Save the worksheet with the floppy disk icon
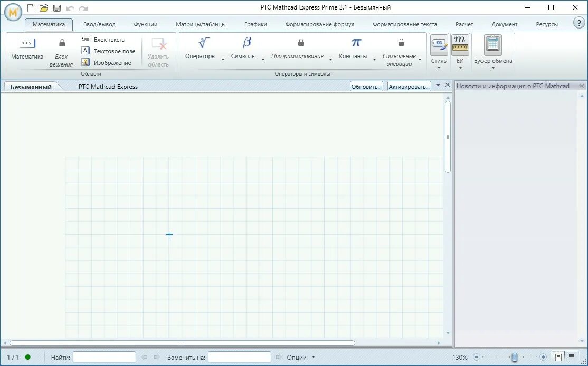The height and width of the screenshot is (366, 588). click(x=56, y=8)
